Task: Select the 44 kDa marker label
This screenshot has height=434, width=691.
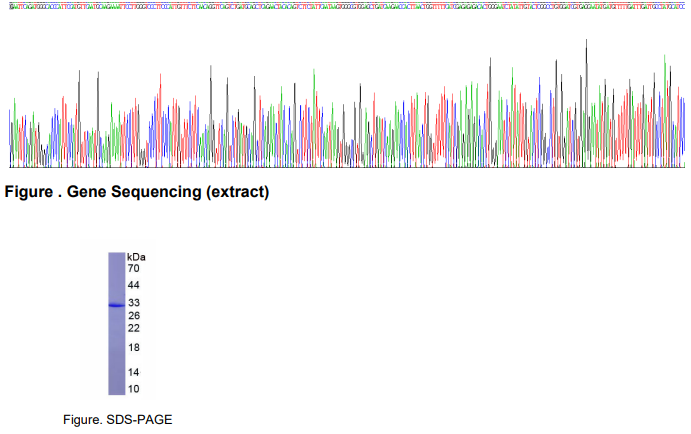Action: click(x=134, y=285)
